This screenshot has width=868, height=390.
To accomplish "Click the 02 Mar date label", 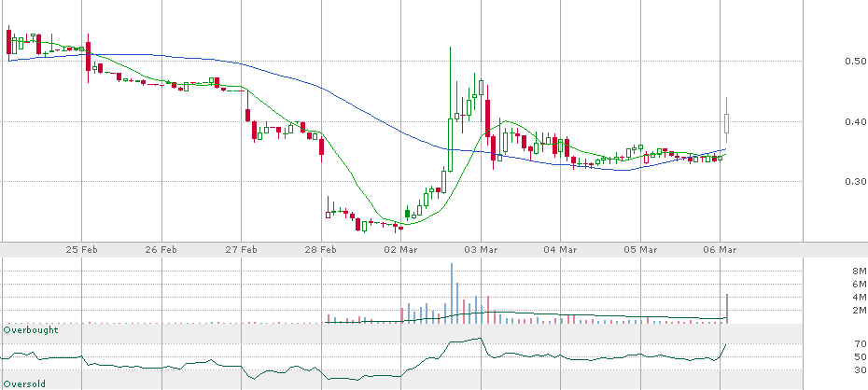I will 400,249.
